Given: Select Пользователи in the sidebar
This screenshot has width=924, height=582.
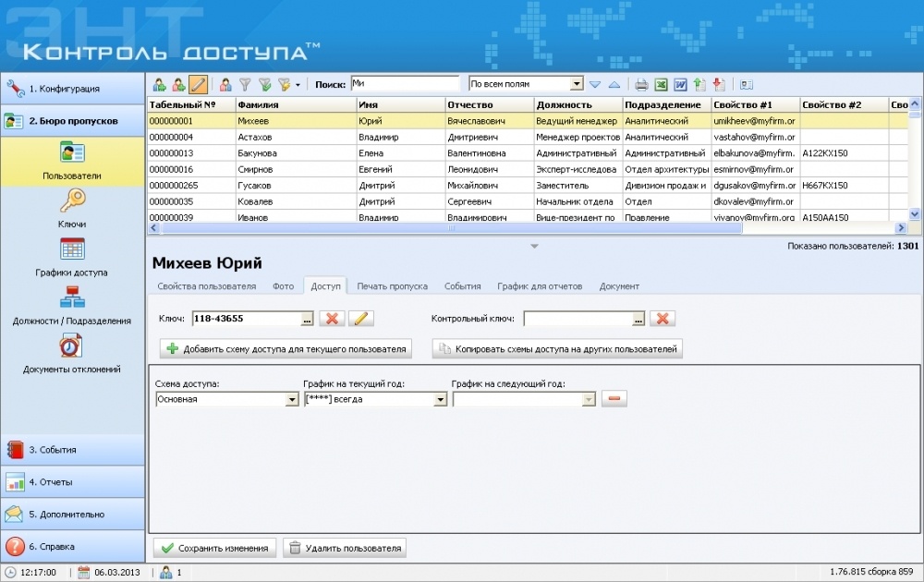Looking at the screenshot, I should point(72,160).
